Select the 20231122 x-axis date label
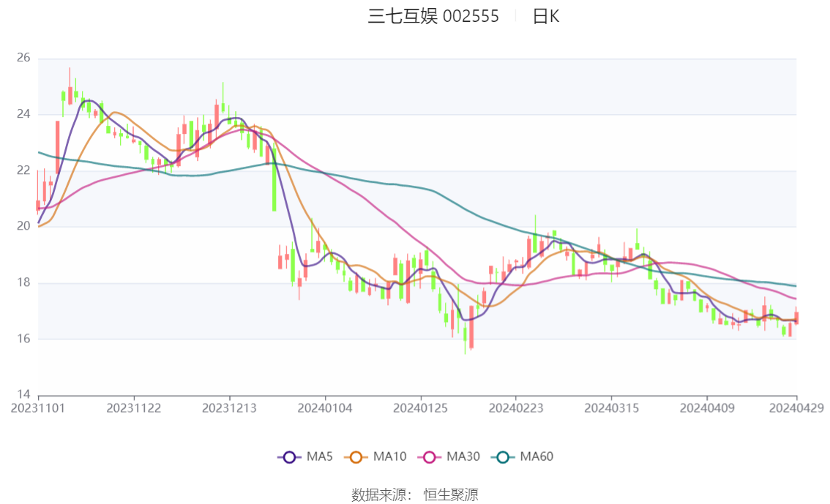The image size is (830, 504). (x=133, y=408)
